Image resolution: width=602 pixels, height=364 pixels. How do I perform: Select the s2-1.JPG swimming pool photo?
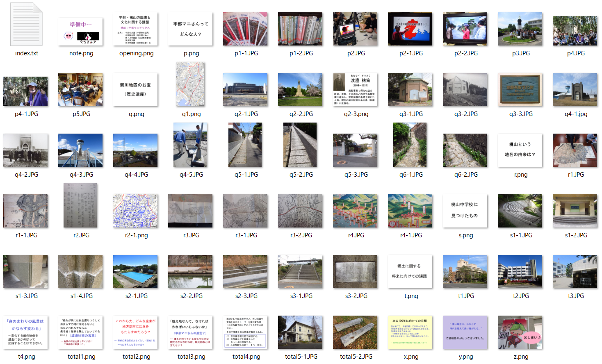point(136,272)
